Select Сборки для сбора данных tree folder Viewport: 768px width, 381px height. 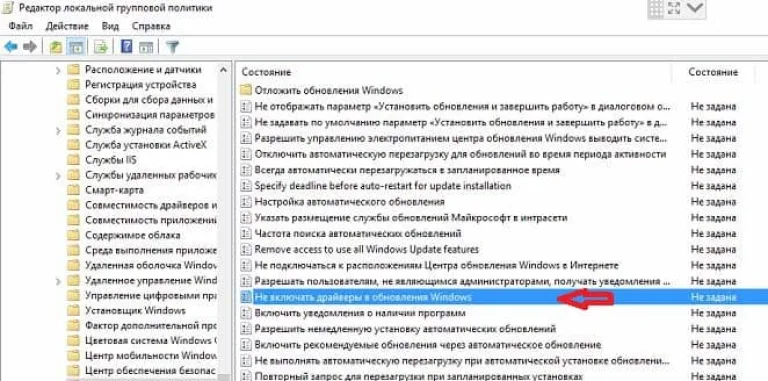149,100
